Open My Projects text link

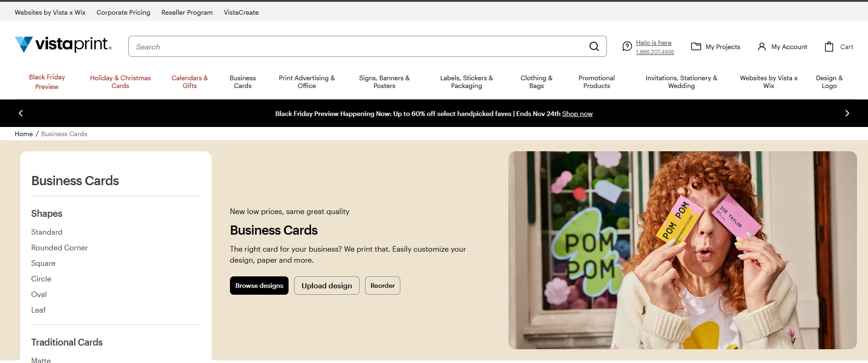[x=723, y=47]
